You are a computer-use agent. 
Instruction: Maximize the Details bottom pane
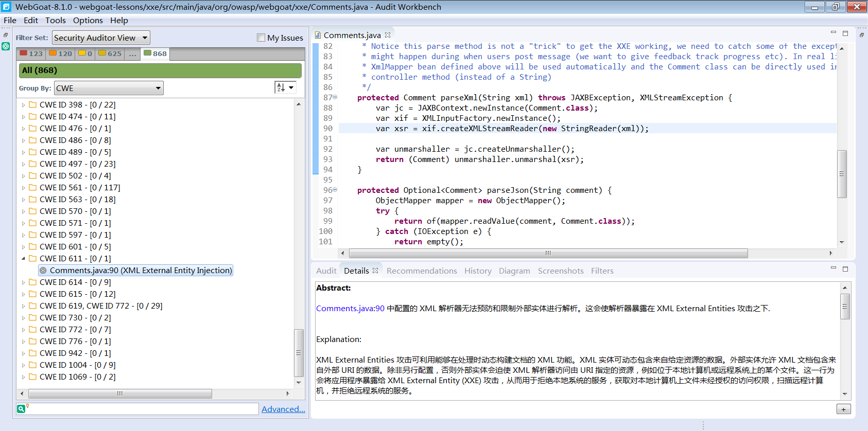point(845,268)
